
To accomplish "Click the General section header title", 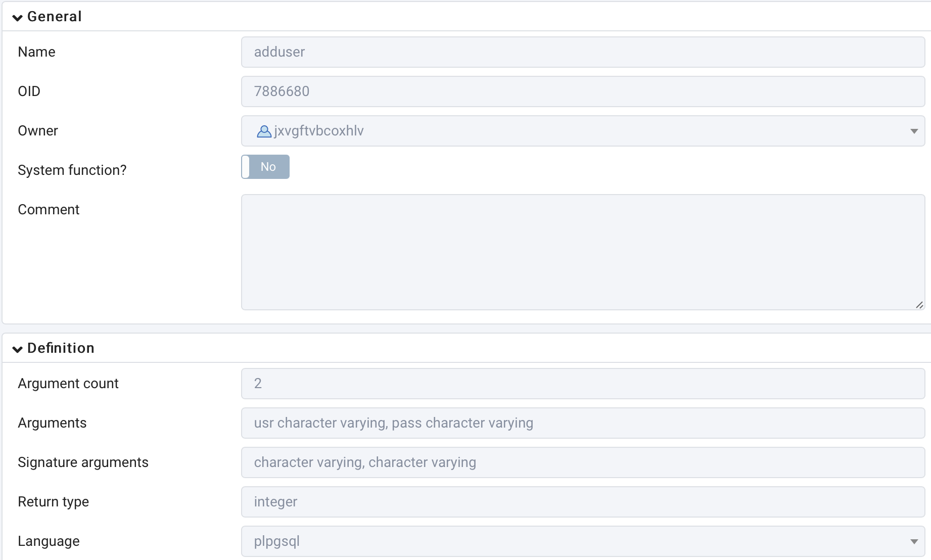I will [x=55, y=17].
